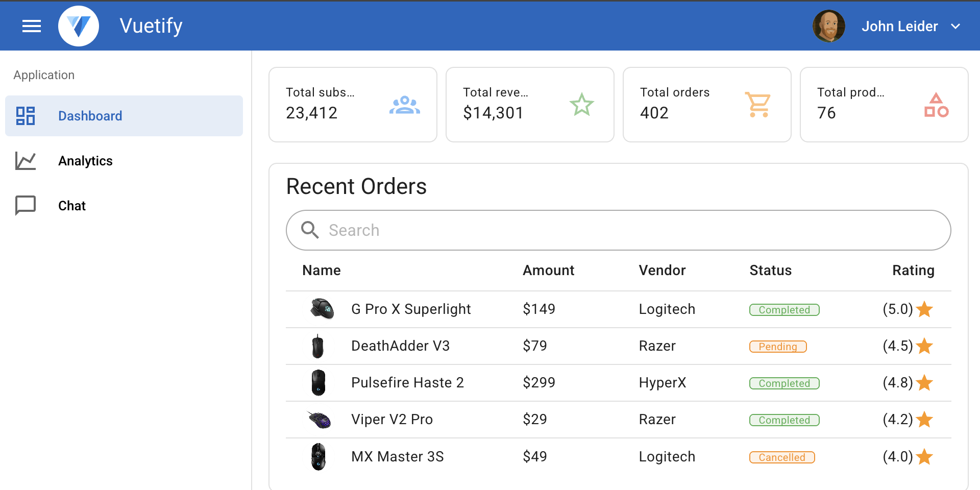Click the $79 amount cell
Image resolution: width=980 pixels, height=490 pixels.
535,346
